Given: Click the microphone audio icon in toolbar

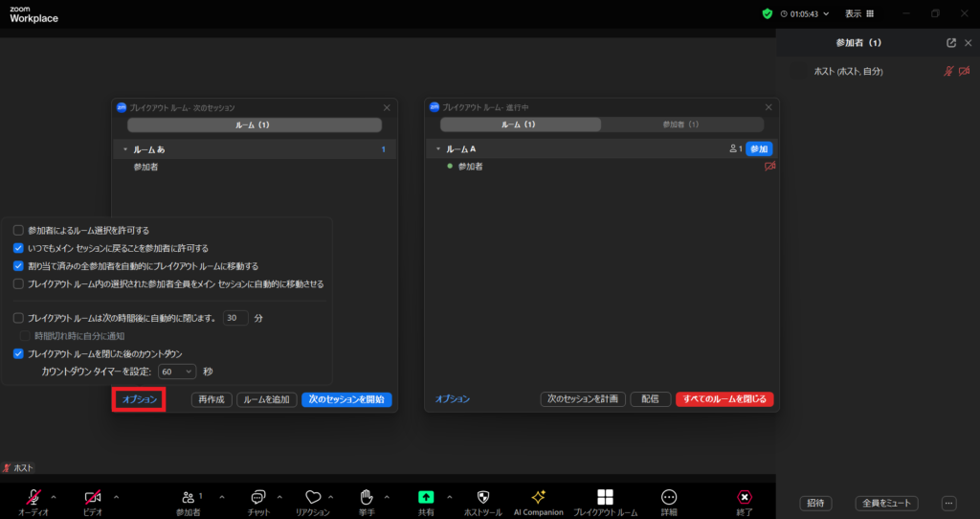Looking at the screenshot, I should [x=33, y=496].
